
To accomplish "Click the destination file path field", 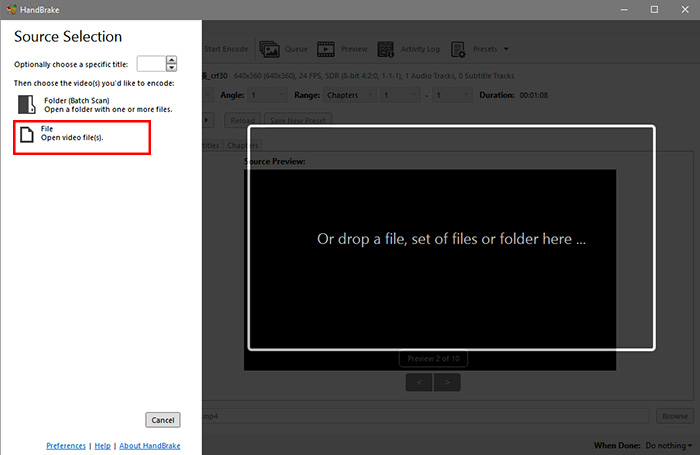I will click(425, 416).
